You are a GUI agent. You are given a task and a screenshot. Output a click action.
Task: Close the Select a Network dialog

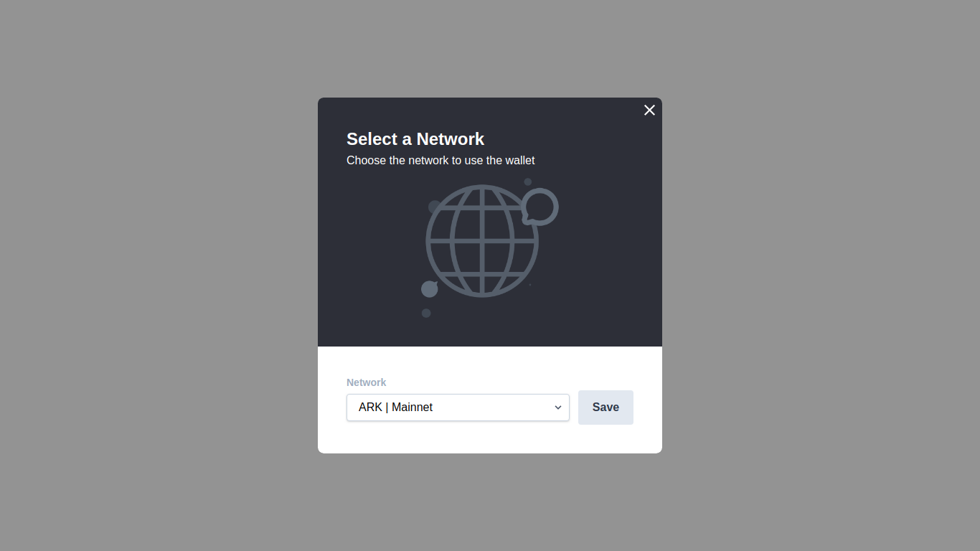coord(649,110)
